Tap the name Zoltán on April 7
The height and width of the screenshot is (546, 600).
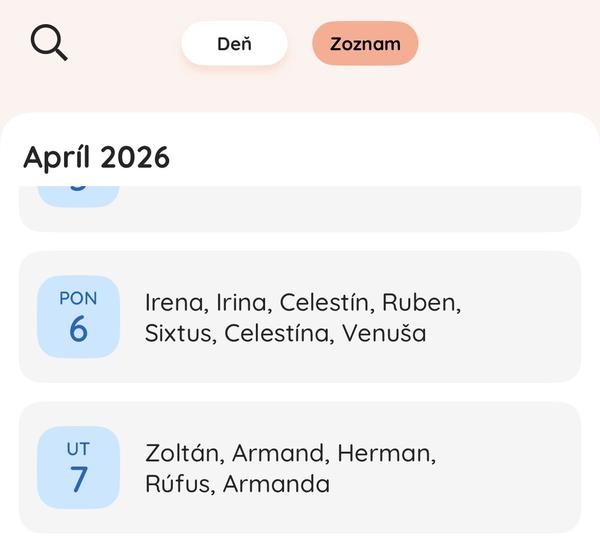point(185,454)
